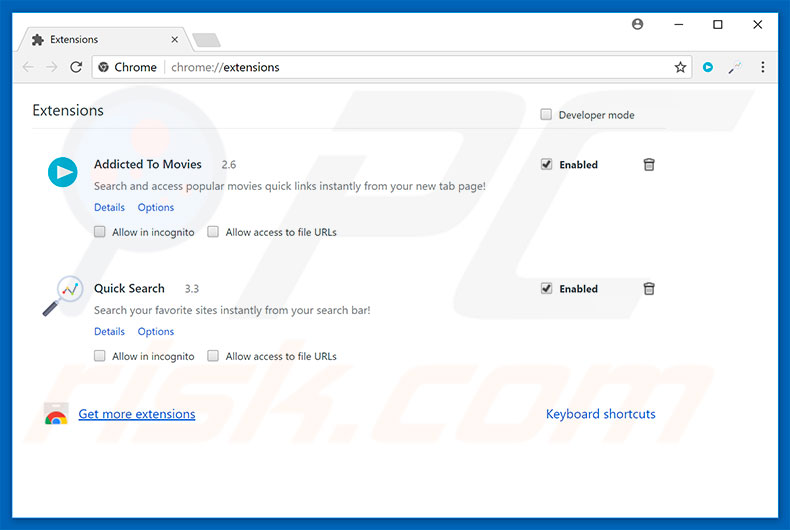Viewport: 790px width, 530px height.
Task: Click the Quick Search description text
Action: pyautogui.click(x=232, y=310)
